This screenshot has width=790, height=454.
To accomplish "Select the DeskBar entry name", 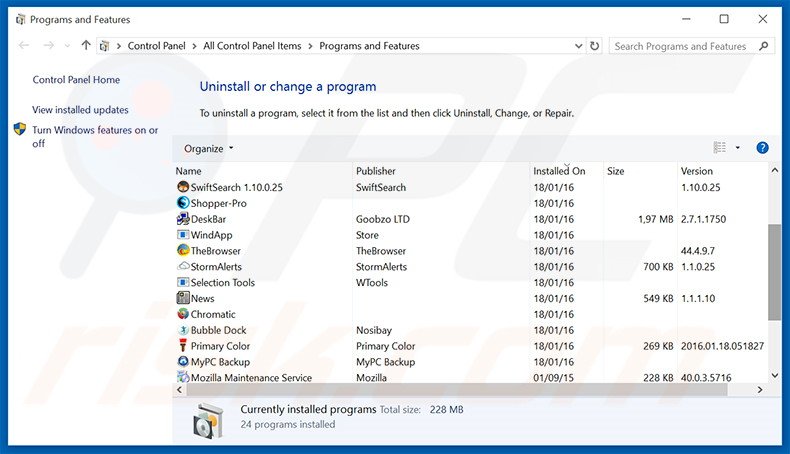I will (208, 219).
